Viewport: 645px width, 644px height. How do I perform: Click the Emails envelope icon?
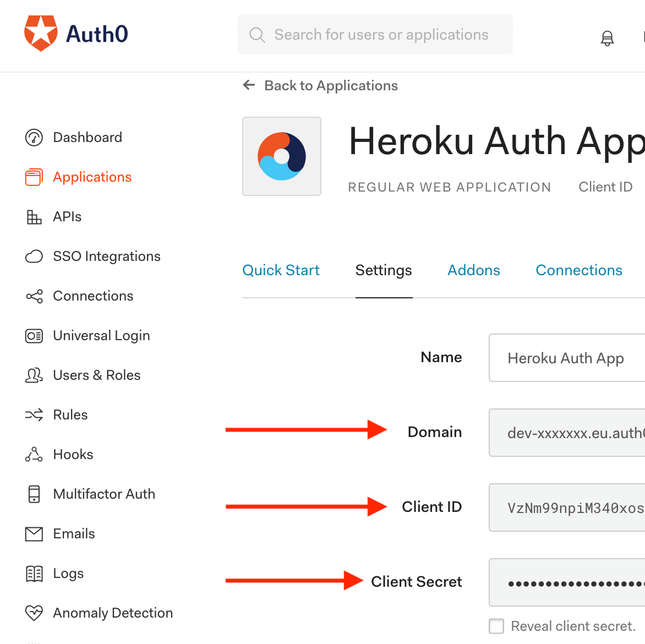pos(34,534)
